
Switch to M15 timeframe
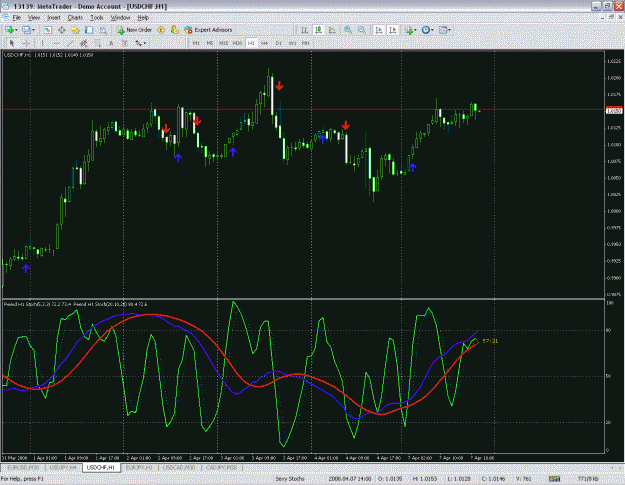(224, 43)
